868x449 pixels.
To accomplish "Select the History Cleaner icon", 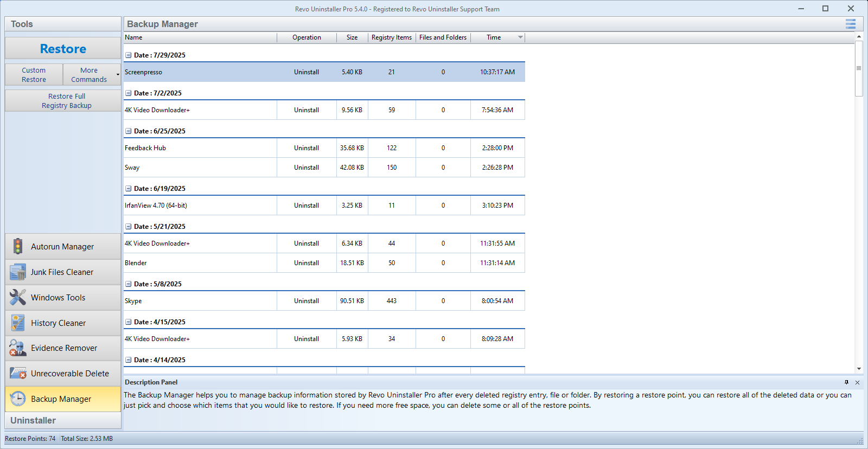I will (18, 323).
